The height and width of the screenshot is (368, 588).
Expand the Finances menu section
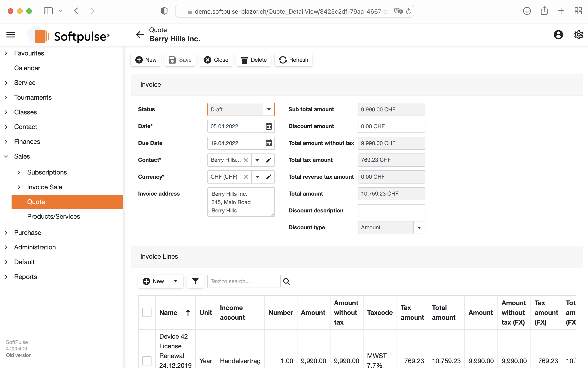[x=6, y=142]
